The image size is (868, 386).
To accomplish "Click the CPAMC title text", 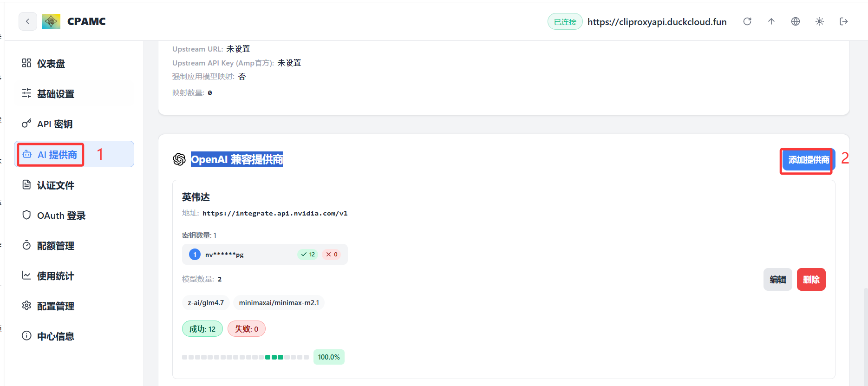I will 86,21.
